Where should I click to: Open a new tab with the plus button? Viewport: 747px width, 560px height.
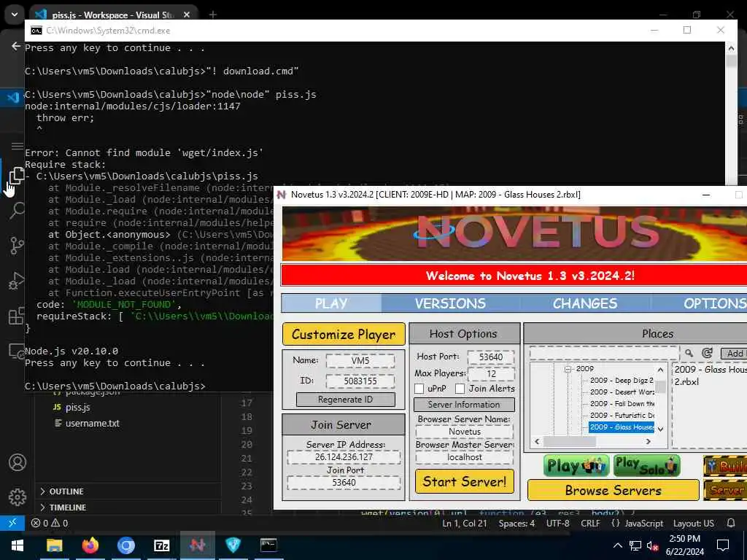(x=213, y=15)
